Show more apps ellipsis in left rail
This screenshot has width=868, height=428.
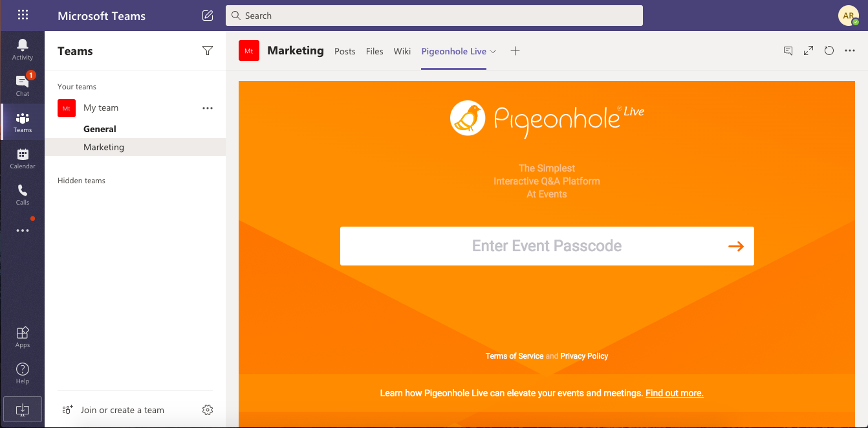point(23,231)
